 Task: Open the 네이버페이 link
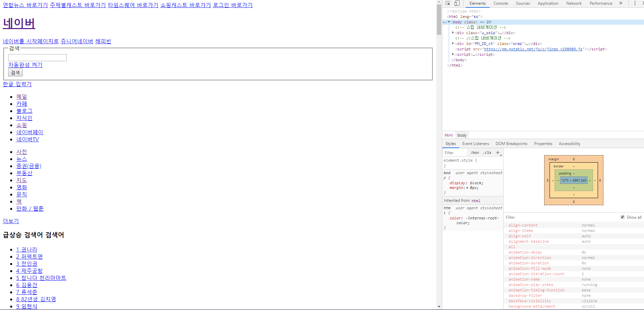(x=30, y=132)
